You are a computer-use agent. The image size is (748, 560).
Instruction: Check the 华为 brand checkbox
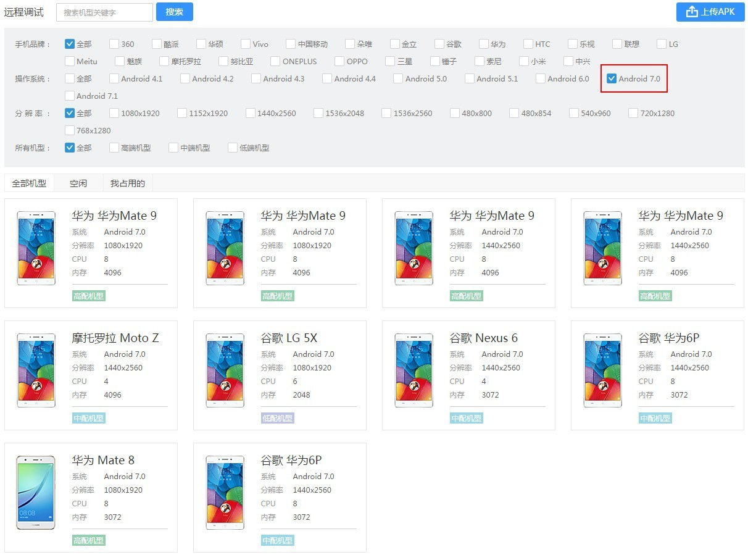pos(484,44)
